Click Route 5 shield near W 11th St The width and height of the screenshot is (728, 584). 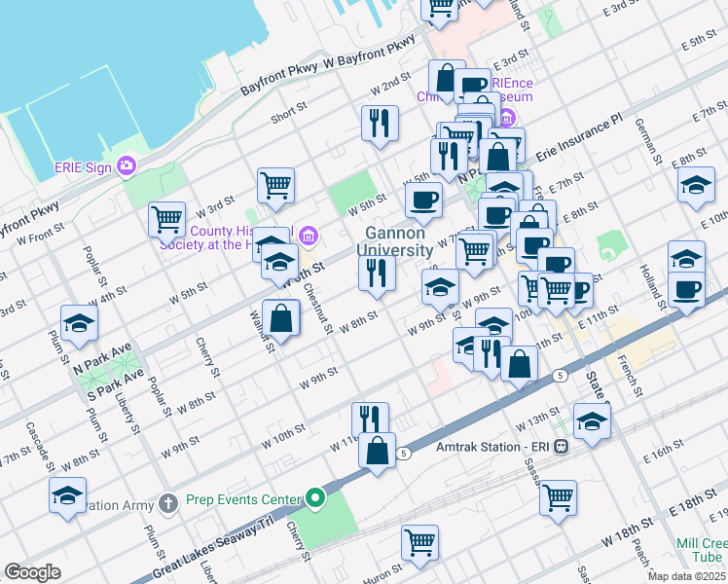[404, 454]
